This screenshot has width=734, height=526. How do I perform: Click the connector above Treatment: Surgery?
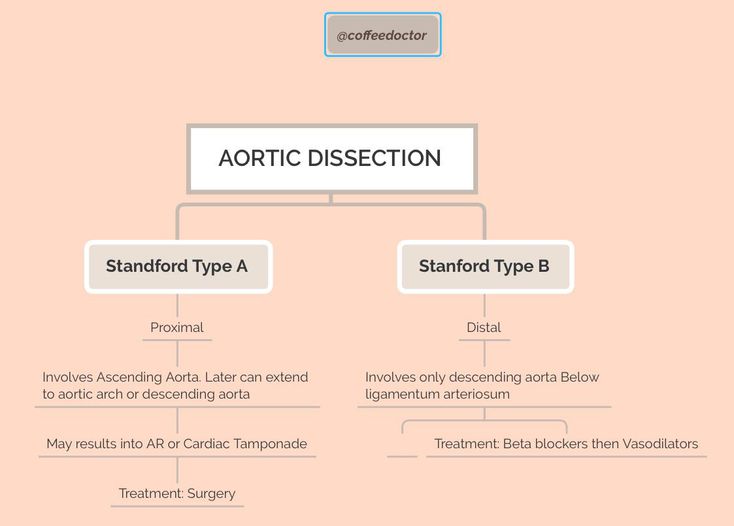tap(177, 470)
